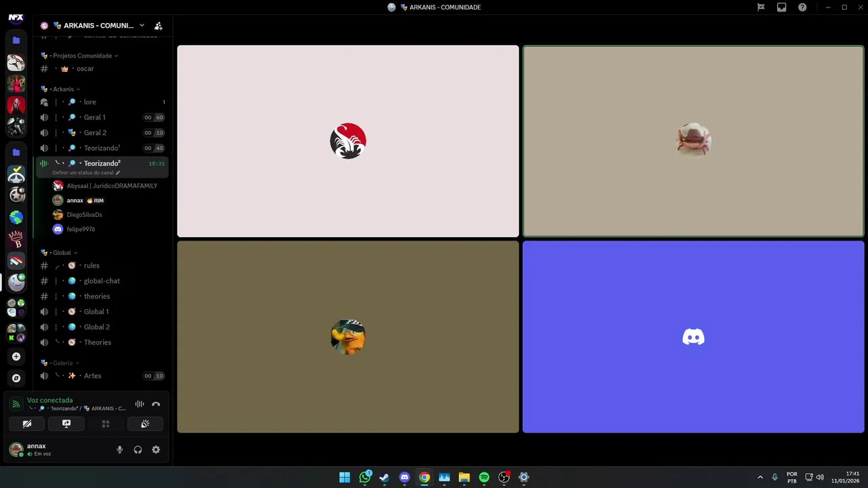This screenshot has width=868, height=488.
Task: Focus the duck avatar video tile
Action: tap(348, 337)
